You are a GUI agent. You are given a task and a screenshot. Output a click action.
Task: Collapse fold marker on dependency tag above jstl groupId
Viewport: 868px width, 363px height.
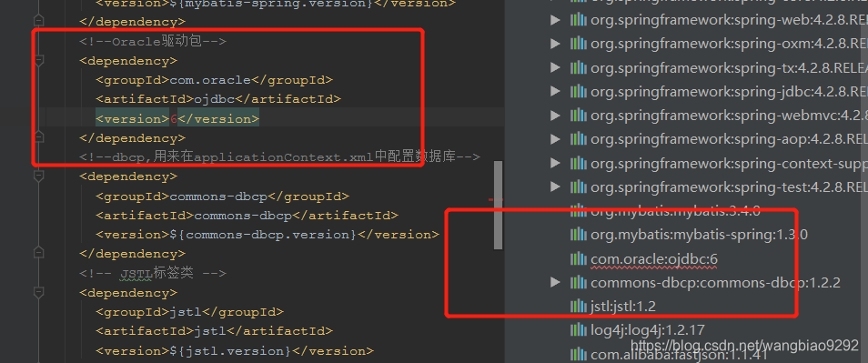(x=38, y=292)
